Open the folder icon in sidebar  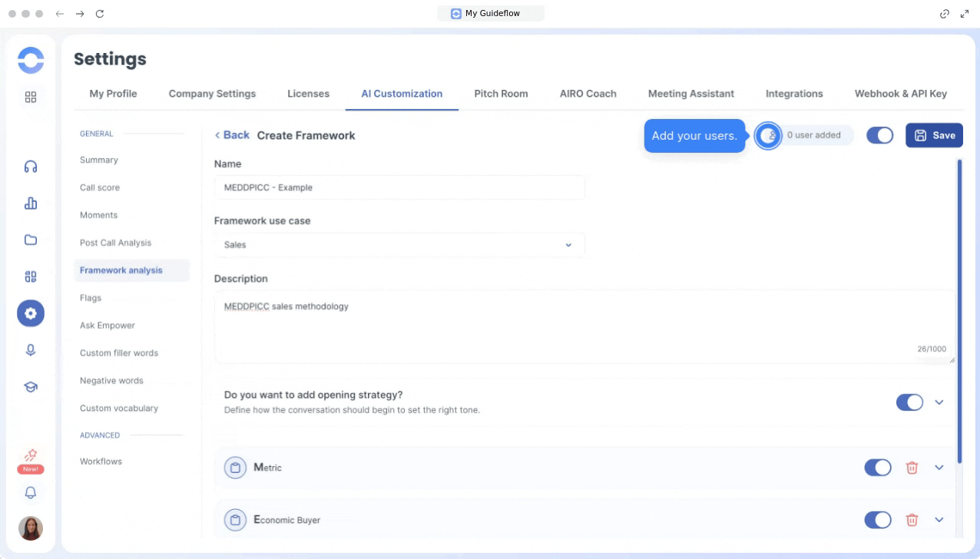31,240
